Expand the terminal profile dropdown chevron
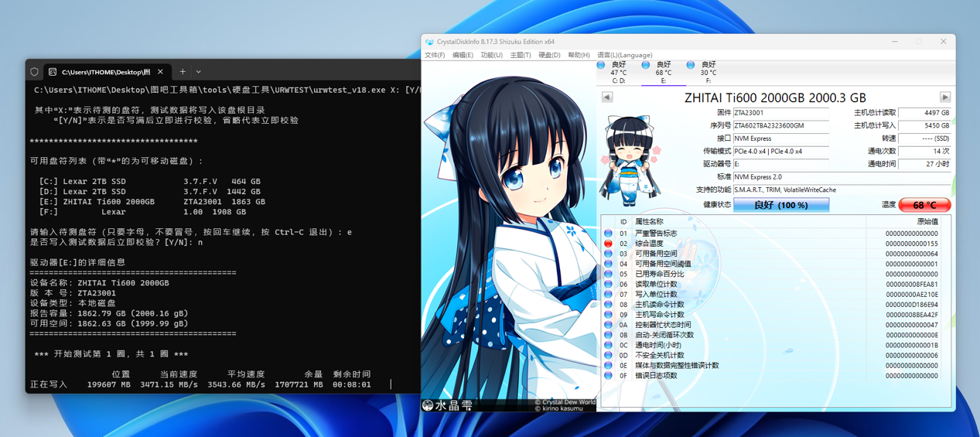Screen dimensions: 980x437 (199, 72)
